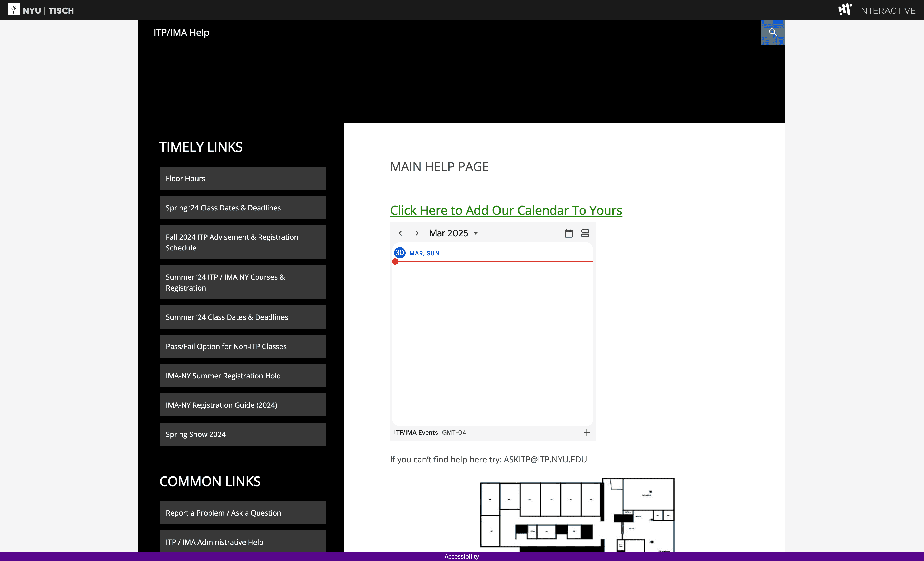
Task: Go to previous period in calendar
Action: 401,233
